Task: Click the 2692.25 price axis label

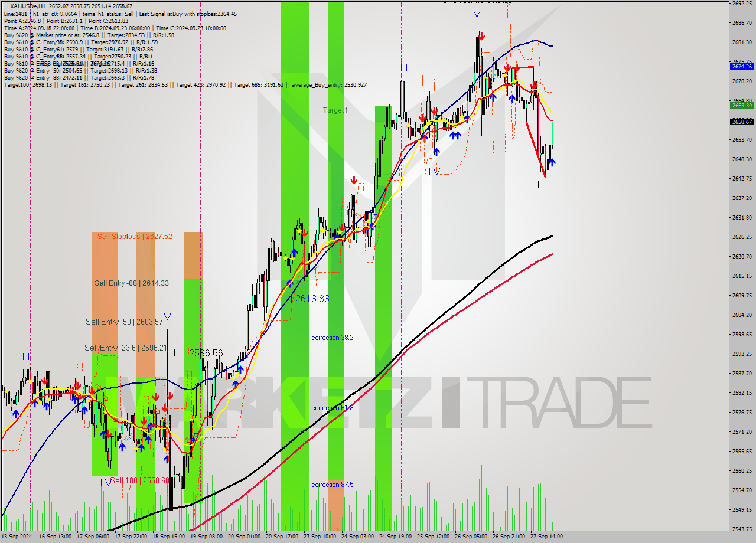Action: 742,3
